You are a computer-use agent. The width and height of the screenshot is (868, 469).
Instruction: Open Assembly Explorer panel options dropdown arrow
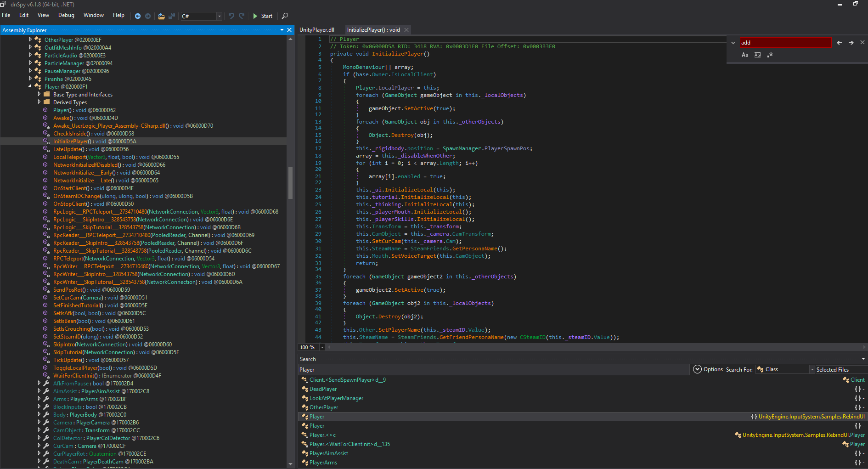tap(282, 30)
